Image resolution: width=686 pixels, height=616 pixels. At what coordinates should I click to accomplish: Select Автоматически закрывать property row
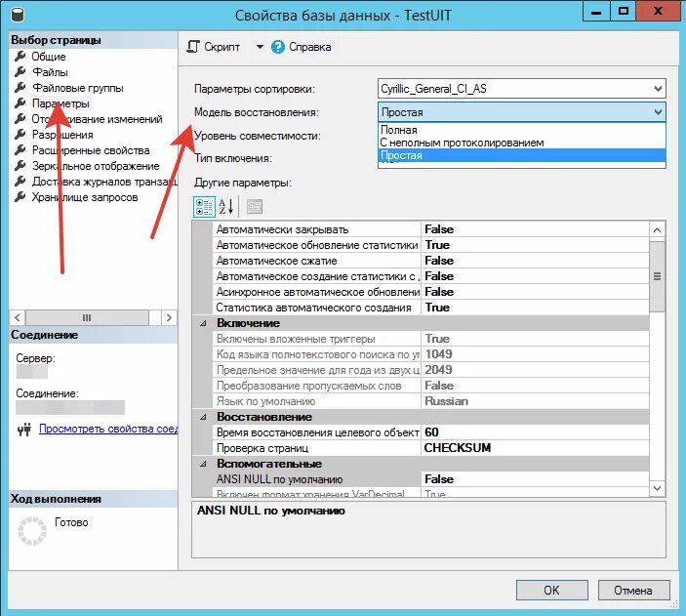pos(430,229)
